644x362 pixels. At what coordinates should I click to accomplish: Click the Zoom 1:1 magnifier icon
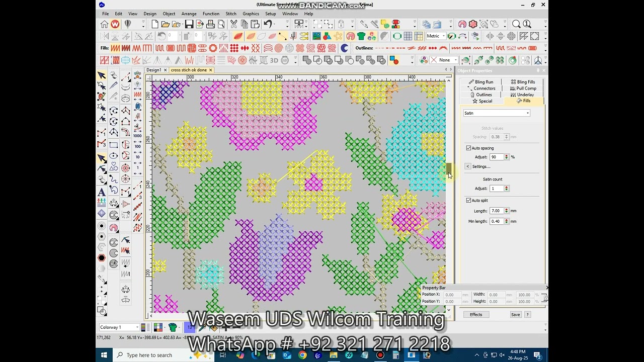(527, 24)
